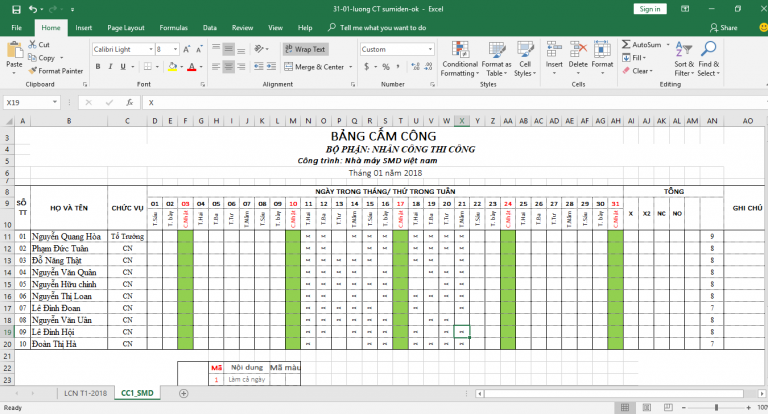Screen dimensions: 768x414
Task: Switch to sheet tab LCN T1-2018
Action: pyautogui.click(x=85, y=393)
